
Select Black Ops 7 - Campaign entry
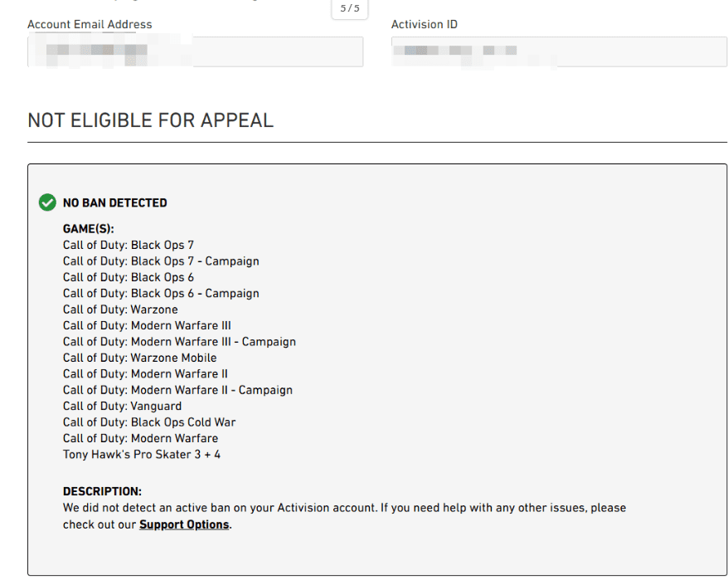coord(161,261)
